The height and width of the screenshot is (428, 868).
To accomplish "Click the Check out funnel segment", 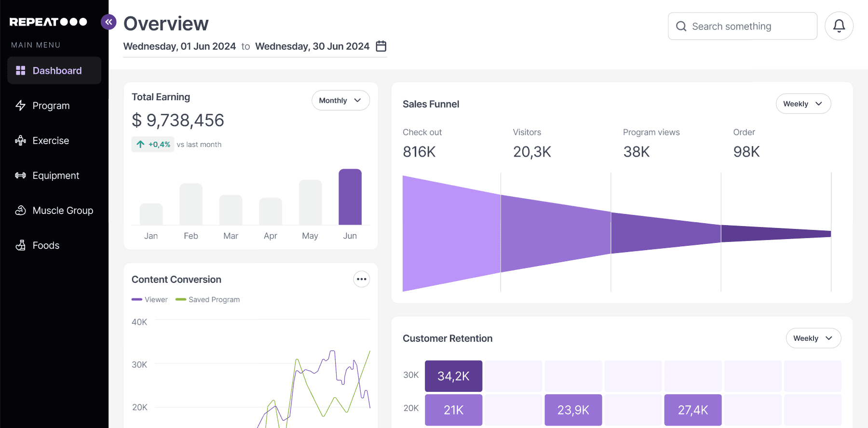I will pos(451,234).
